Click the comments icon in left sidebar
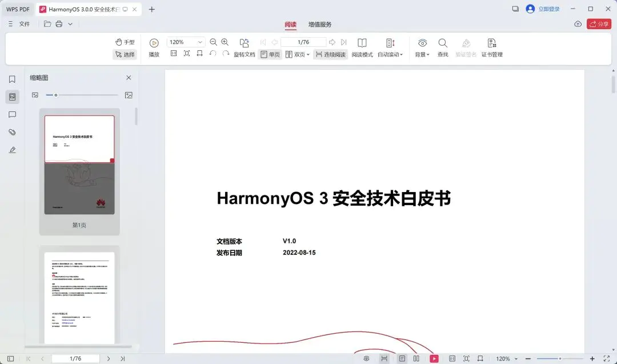The width and height of the screenshot is (617, 364). (x=12, y=114)
